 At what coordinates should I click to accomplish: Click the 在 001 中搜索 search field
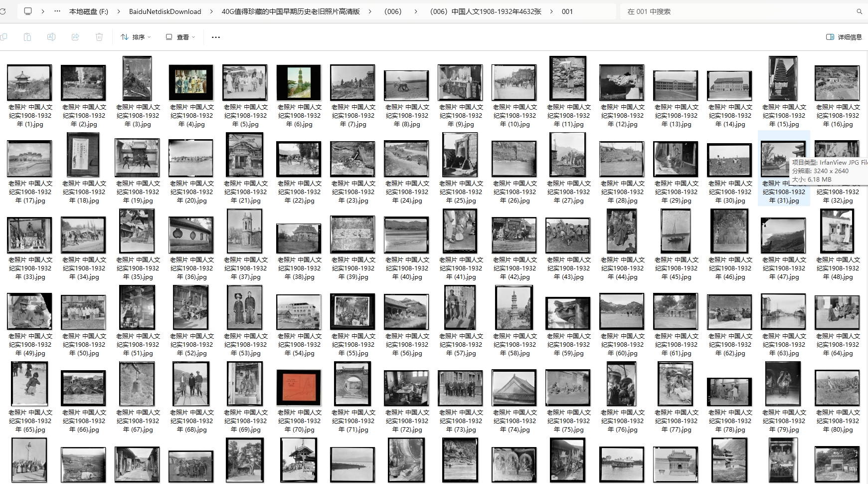click(738, 11)
